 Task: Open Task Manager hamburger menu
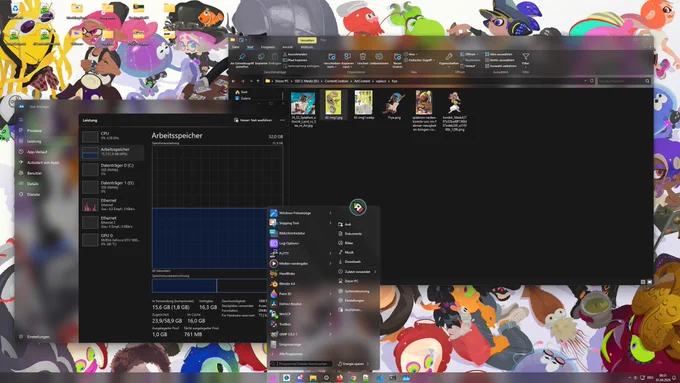coord(21,120)
